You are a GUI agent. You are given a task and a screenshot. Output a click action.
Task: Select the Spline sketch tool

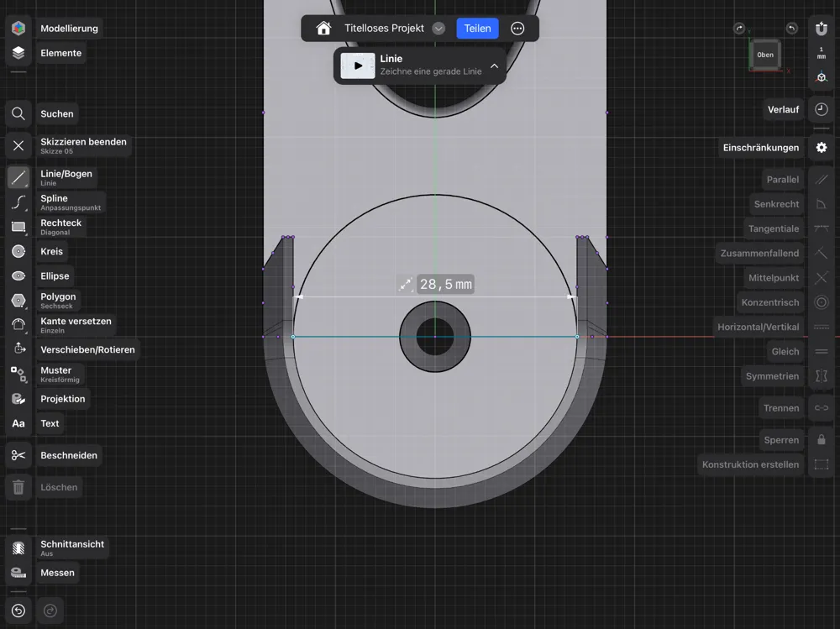pos(18,202)
